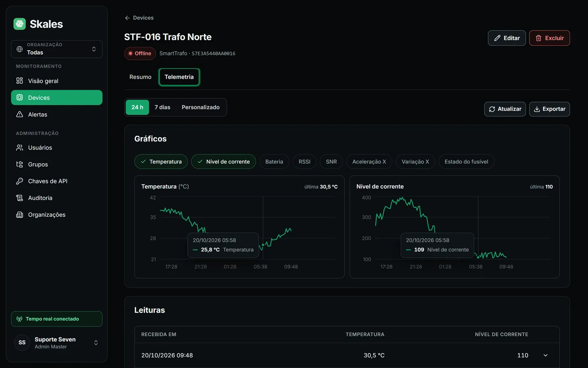Image resolution: width=588 pixels, height=368 pixels.
Task: Click the Devices chip icon in sidebar
Action: [x=20, y=97]
